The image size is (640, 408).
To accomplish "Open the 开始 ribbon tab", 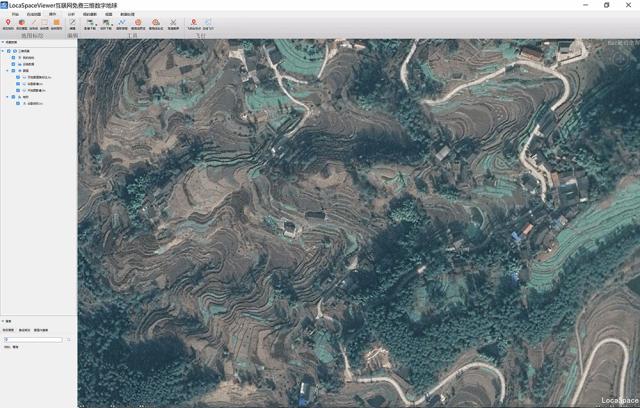I will click(x=13, y=14).
